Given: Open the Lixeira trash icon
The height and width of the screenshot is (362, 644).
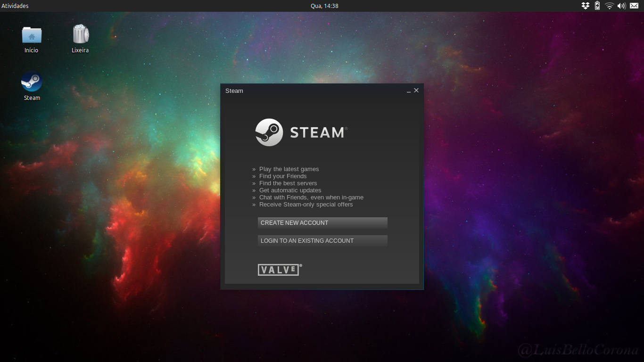Looking at the screenshot, I should coord(81,34).
